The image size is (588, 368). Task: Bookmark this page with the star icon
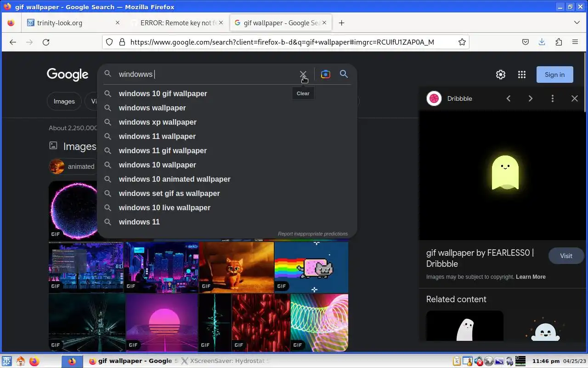pos(462,42)
